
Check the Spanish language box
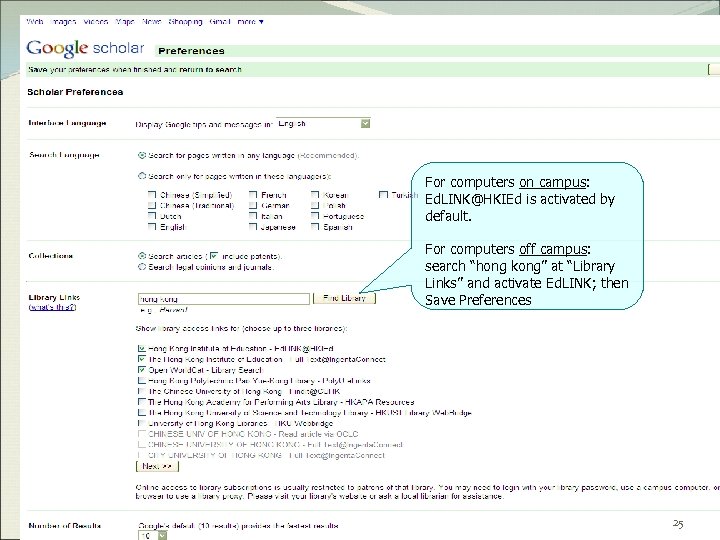click(x=315, y=226)
